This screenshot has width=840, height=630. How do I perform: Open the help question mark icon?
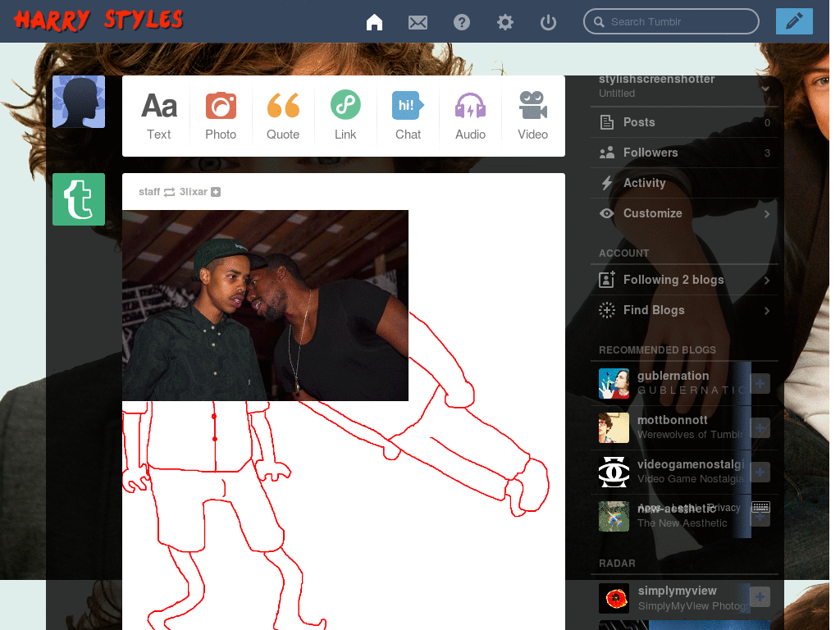point(461,22)
